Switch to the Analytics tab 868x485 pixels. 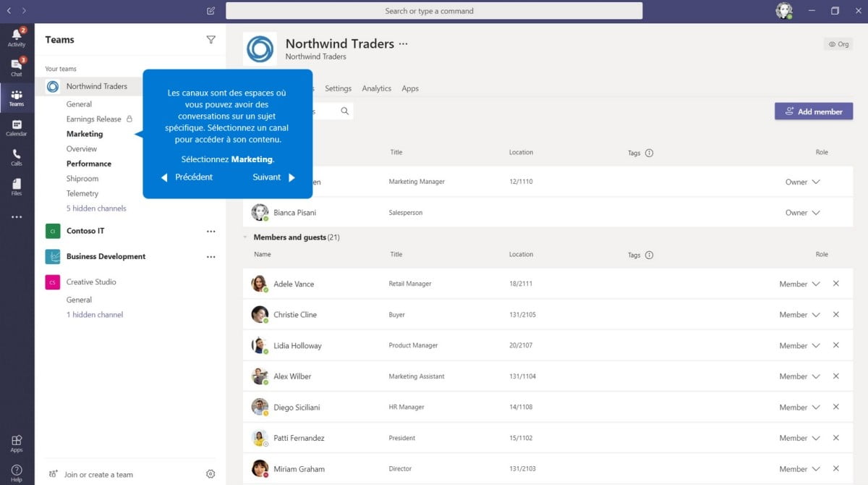point(377,88)
